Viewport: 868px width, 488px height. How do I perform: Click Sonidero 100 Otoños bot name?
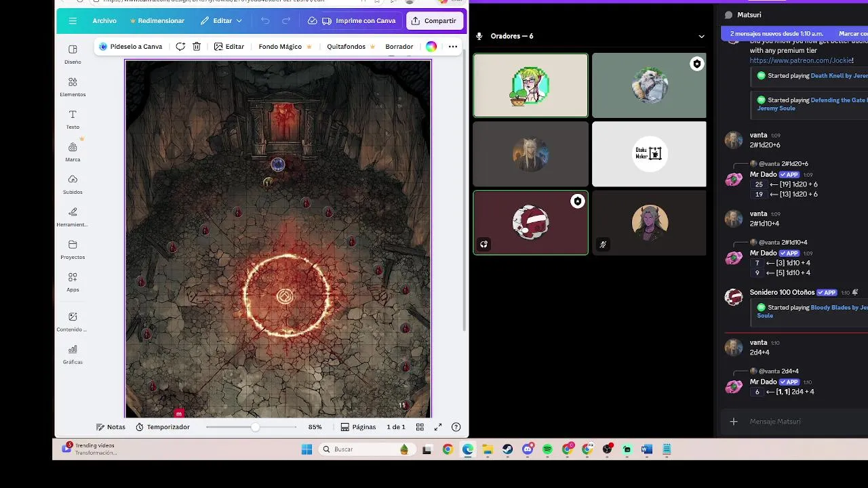pyautogui.click(x=782, y=293)
